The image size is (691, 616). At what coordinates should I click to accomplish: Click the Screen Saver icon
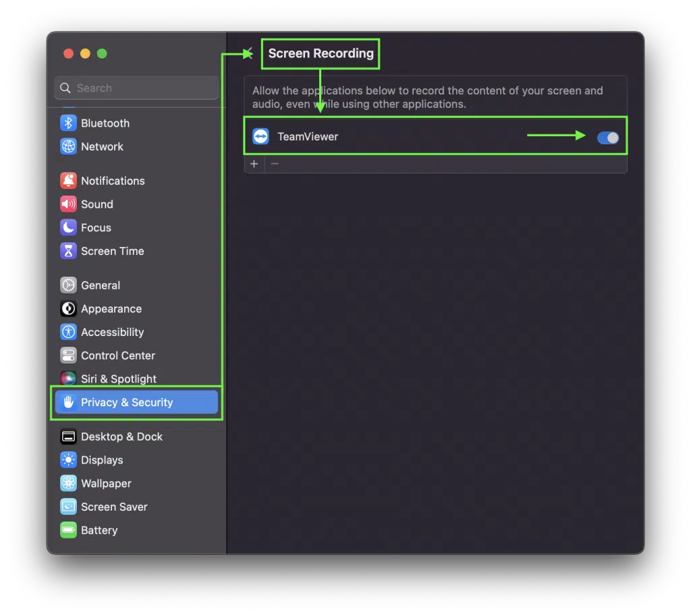coord(68,506)
